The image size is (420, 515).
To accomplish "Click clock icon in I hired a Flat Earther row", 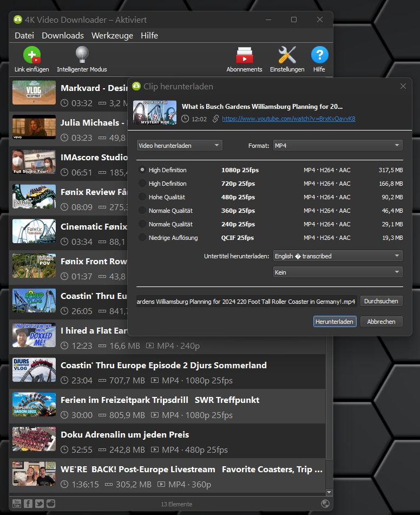I will point(65,345).
